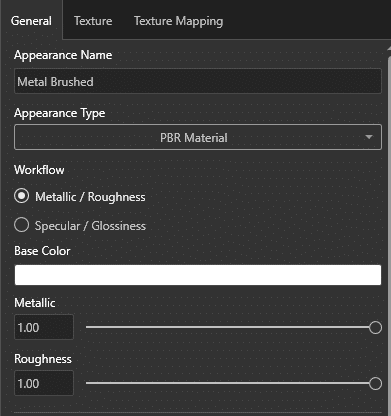Image resolution: width=391 pixels, height=416 pixels.
Task: Click the Metallic slider handle
Action: [375, 328]
